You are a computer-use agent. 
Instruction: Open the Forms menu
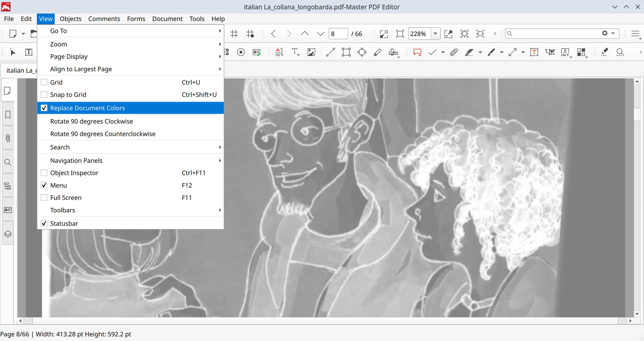pos(136,19)
